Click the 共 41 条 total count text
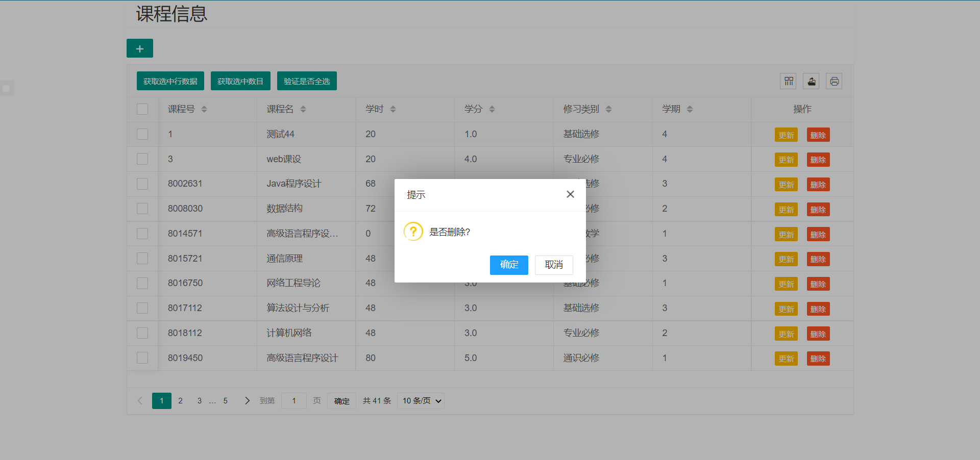The width and height of the screenshot is (980, 460). tap(377, 401)
